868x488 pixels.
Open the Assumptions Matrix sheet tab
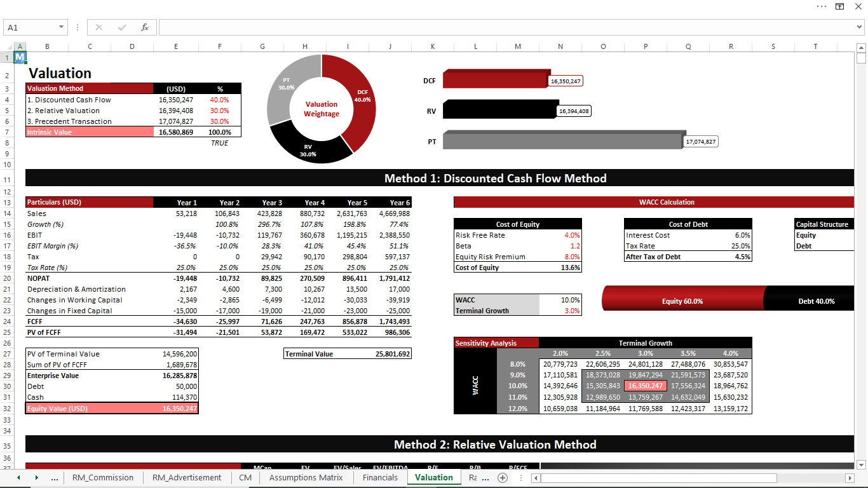click(306, 477)
